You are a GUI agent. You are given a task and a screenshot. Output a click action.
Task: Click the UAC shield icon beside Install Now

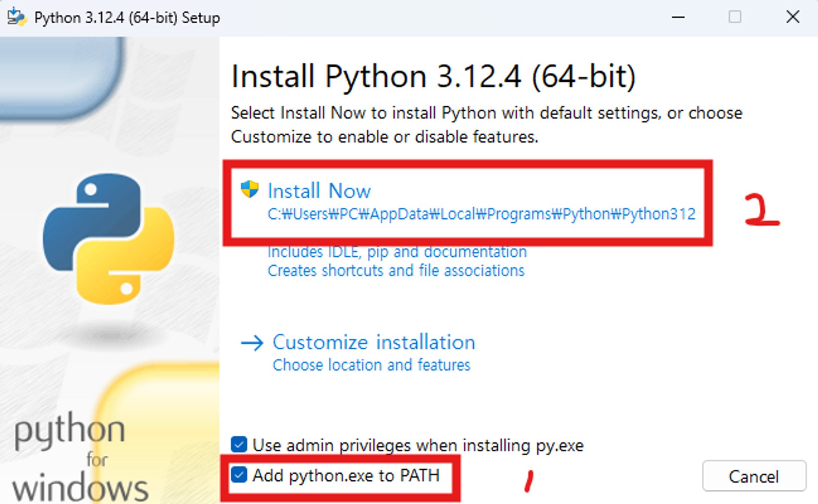point(249,189)
